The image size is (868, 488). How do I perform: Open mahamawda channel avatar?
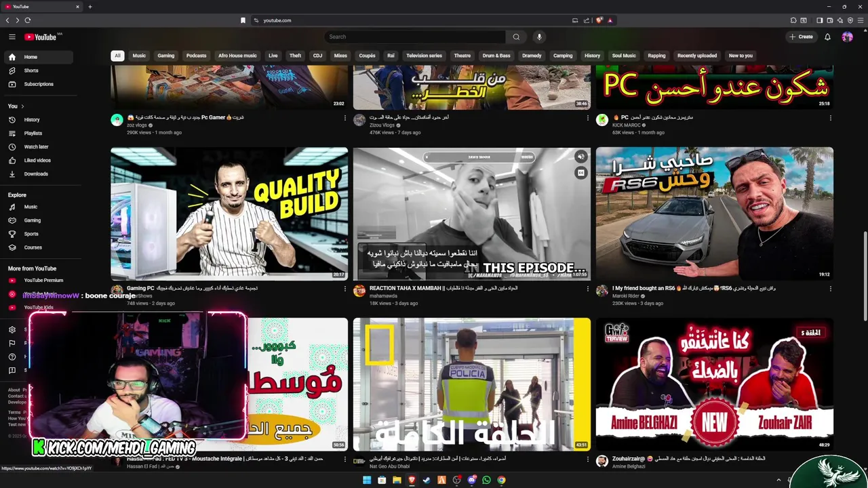click(x=359, y=291)
